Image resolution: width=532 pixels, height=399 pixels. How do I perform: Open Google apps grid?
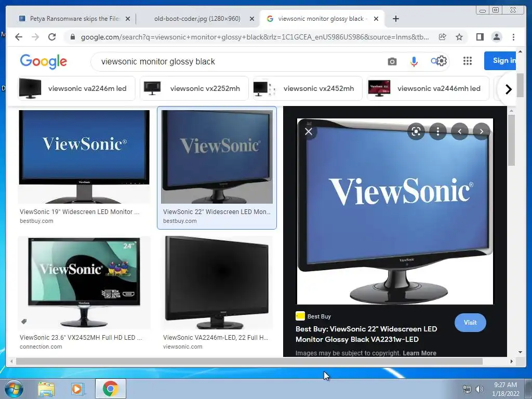(x=468, y=61)
